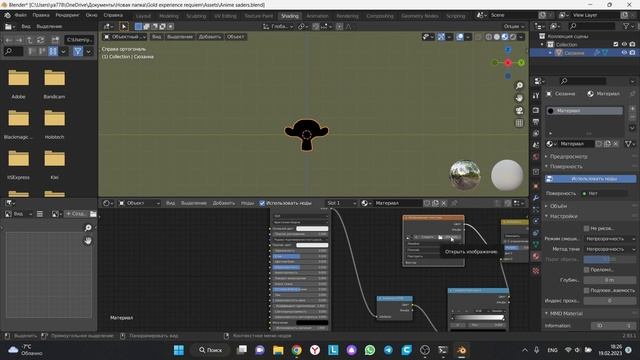Open the Рендеринг menu
Screen dimensions: 640x360
[67, 15]
